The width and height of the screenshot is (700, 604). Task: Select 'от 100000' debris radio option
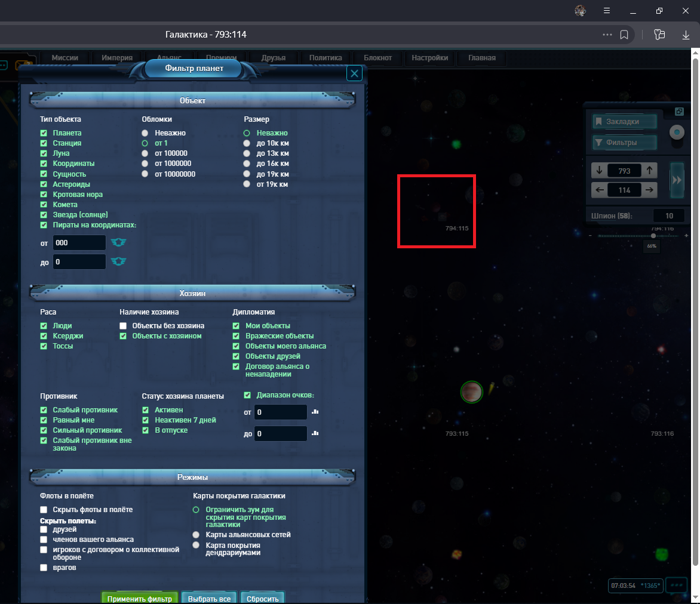pos(145,153)
